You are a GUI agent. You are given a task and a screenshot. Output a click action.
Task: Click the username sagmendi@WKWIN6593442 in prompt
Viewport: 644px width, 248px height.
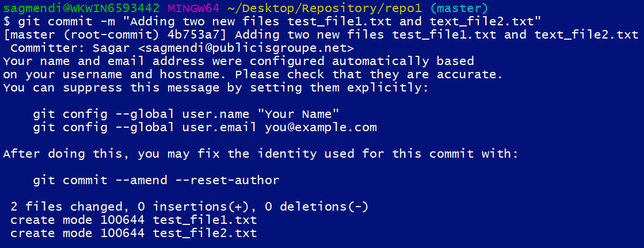coord(81,8)
